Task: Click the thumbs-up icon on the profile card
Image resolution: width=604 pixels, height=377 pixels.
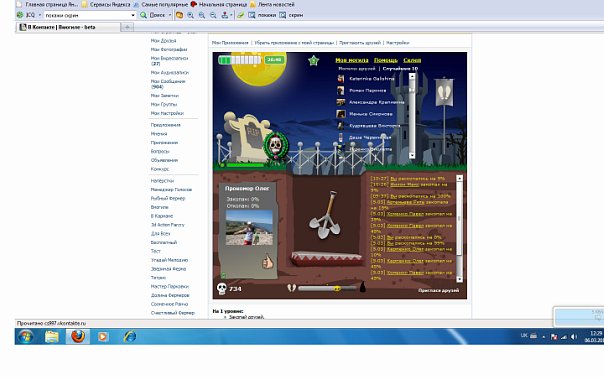Action: 267,262
